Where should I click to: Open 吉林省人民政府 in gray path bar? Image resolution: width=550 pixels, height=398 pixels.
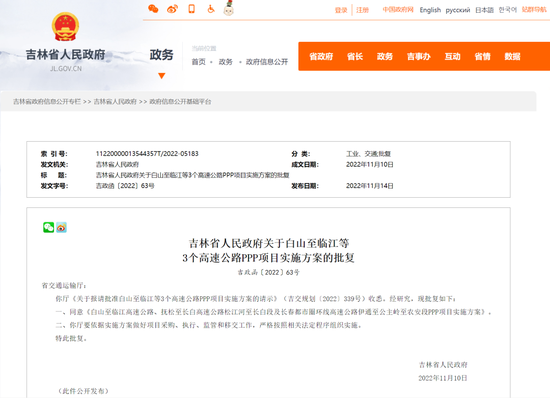pyautogui.click(x=115, y=102)
